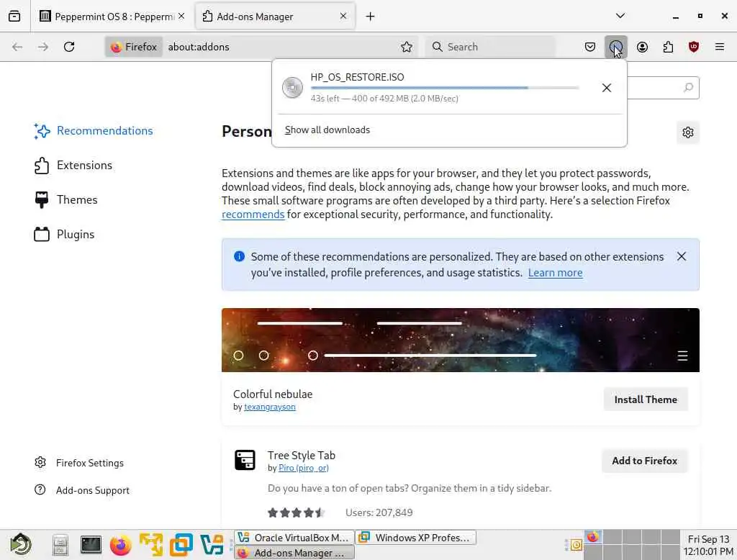Go back one page
This screenshot has height=560, width=737.
(17, 47)
